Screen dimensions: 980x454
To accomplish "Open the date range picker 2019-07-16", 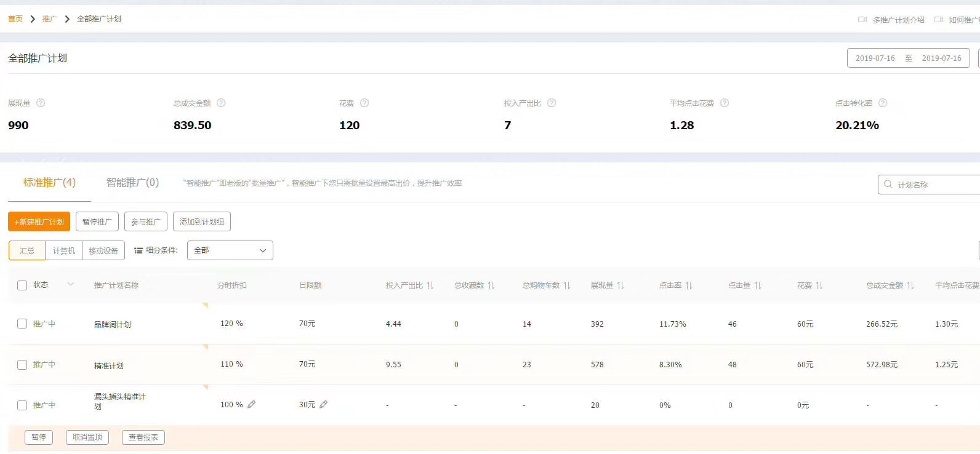I will (x=908, y=58).
